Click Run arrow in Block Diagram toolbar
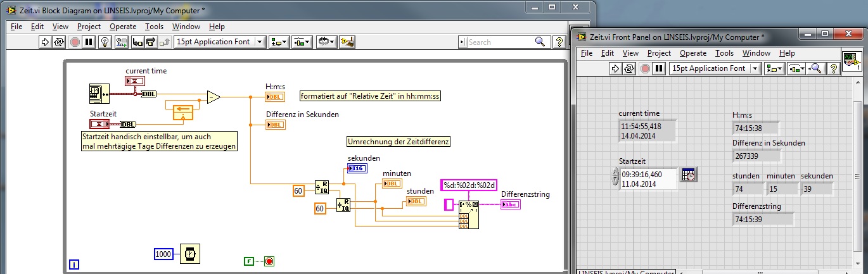 pyautogui.click(x=46, y=42)
